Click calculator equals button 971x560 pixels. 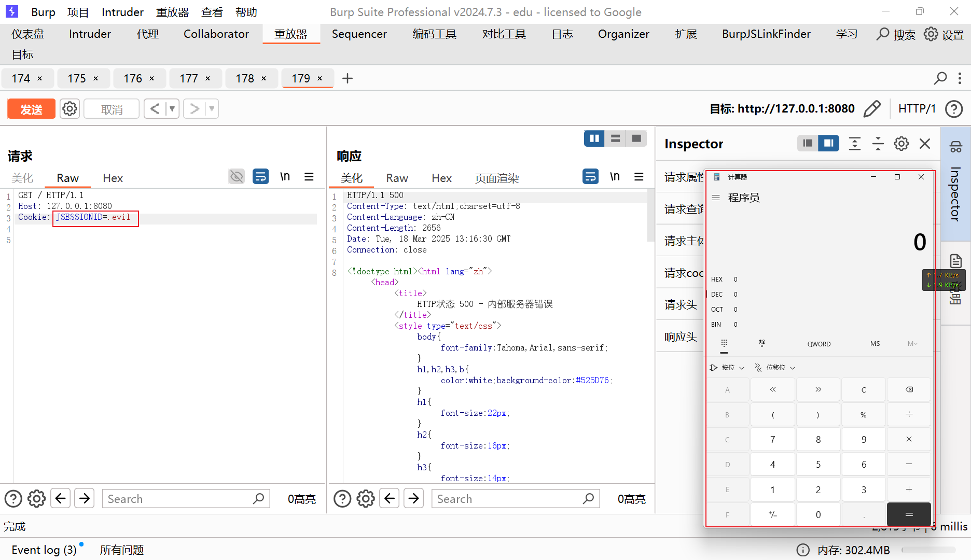point(909,514)
